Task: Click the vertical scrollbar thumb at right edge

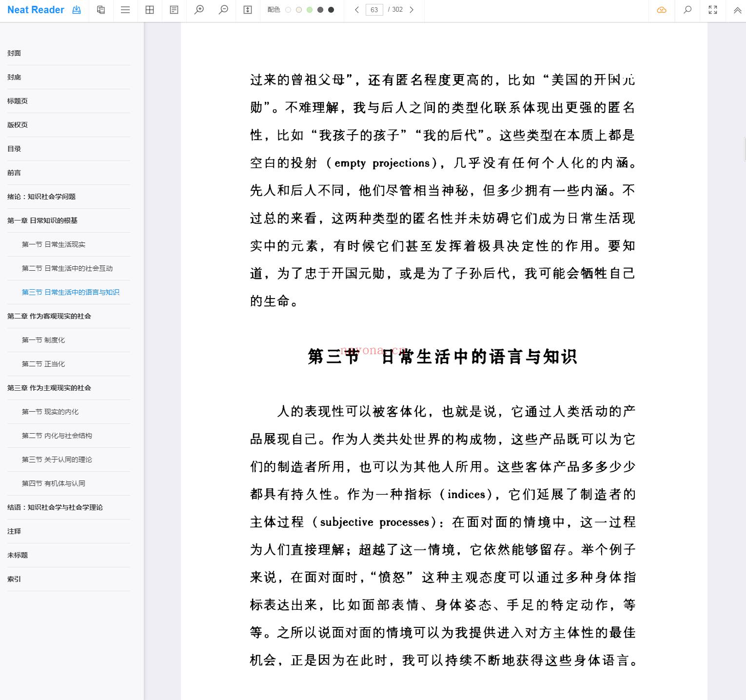Action: (x=745, y=149)
